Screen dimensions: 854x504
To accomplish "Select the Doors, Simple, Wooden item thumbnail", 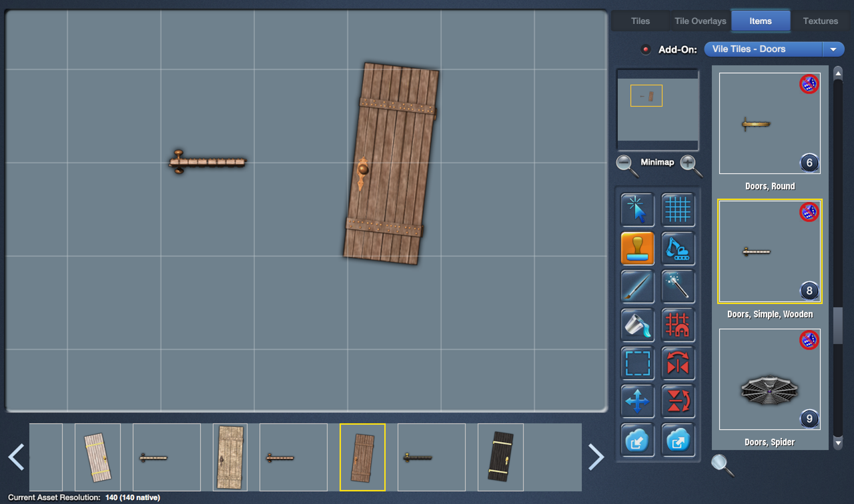I will click(x=770, y=251).
